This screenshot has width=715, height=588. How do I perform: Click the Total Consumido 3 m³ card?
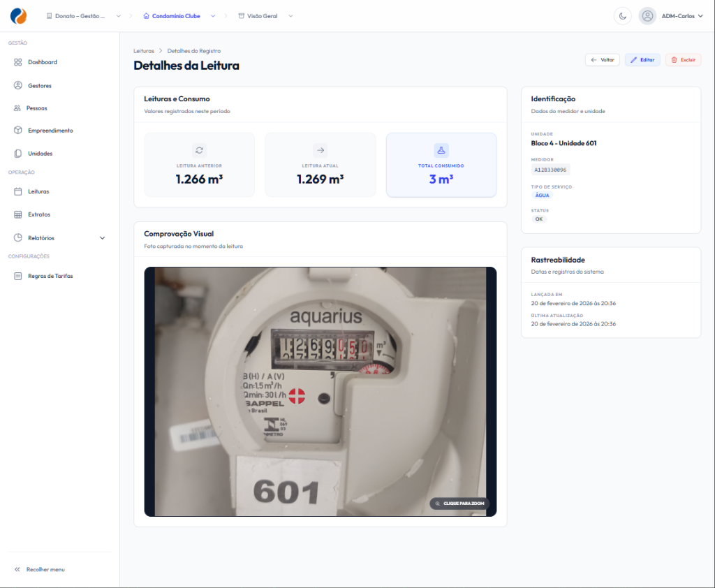point(441,165)
